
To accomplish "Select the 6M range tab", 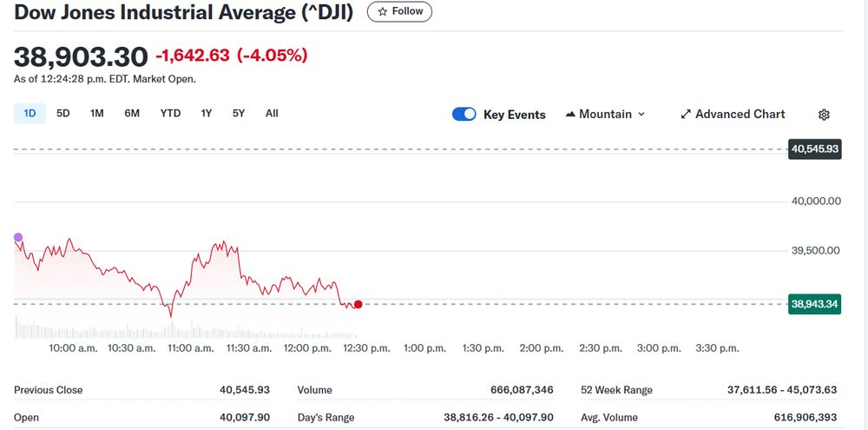I will tap(132, 114).
